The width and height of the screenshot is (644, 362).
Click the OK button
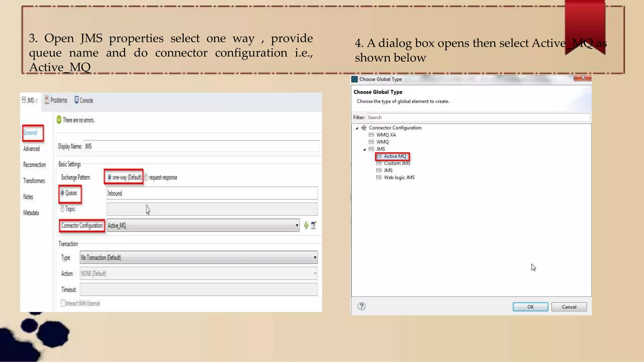point(530,307)
